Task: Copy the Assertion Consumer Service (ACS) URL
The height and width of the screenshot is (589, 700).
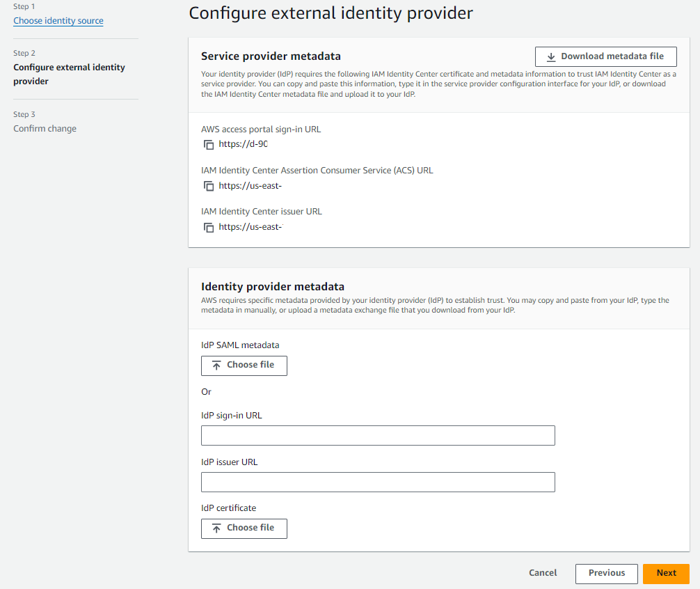Action: 209,186
